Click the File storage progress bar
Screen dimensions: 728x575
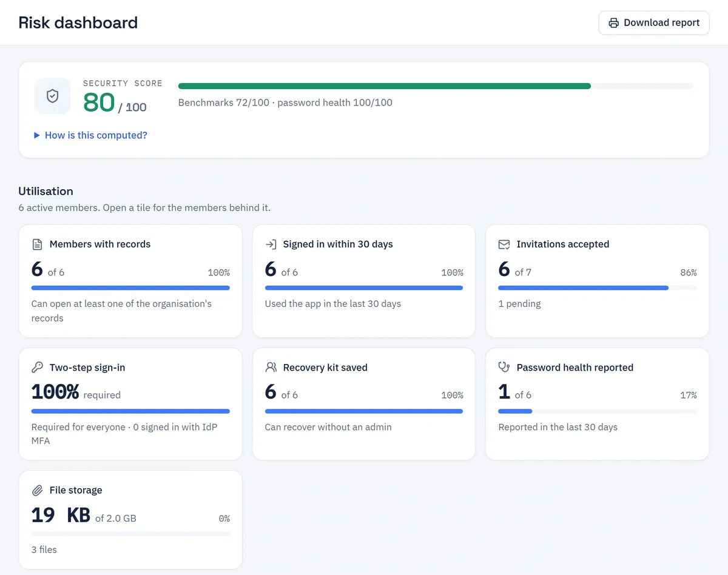coord(130,534)
